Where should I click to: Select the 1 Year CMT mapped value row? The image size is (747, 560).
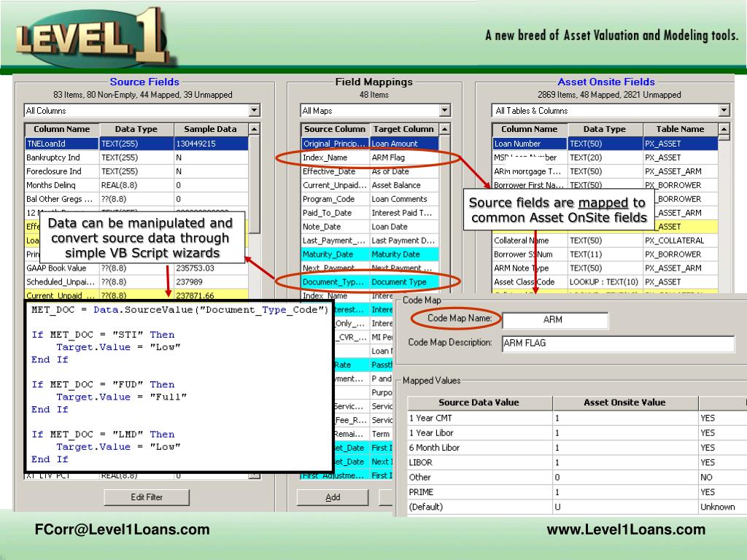(x=576, y=418)
